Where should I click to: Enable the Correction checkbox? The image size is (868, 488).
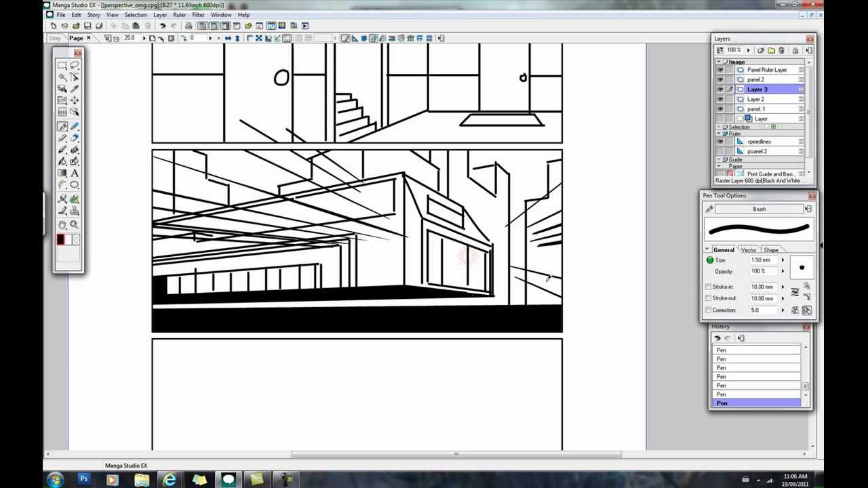coord(709,310)
